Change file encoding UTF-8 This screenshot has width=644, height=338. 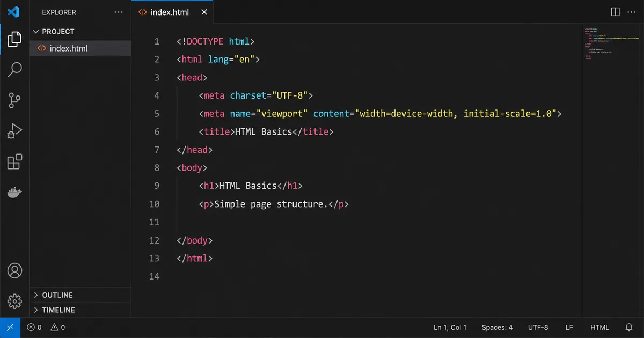pyautogui.click(x=538, y=327)
